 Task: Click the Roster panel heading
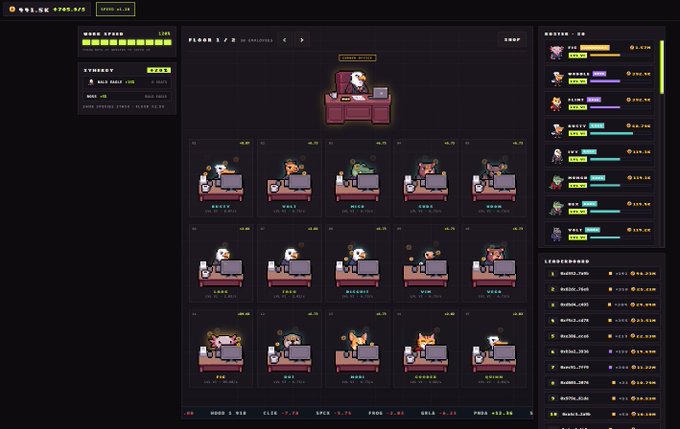tap(565, 34)
